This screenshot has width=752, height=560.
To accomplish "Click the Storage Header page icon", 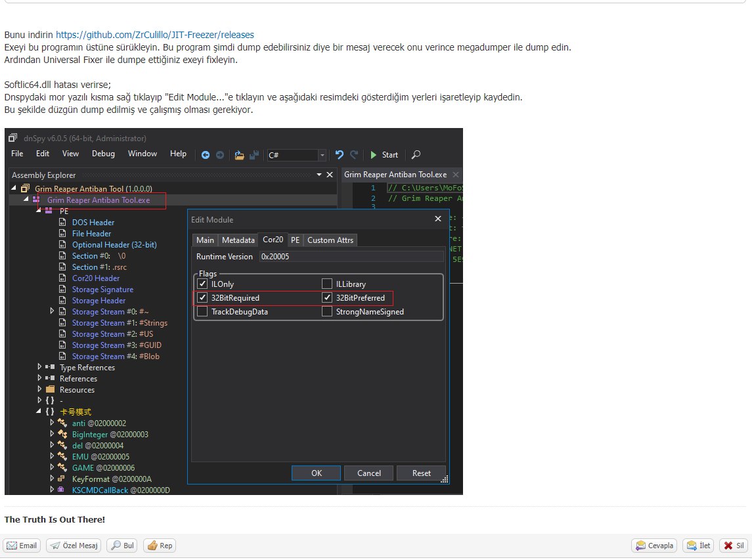I will point(62,300).
